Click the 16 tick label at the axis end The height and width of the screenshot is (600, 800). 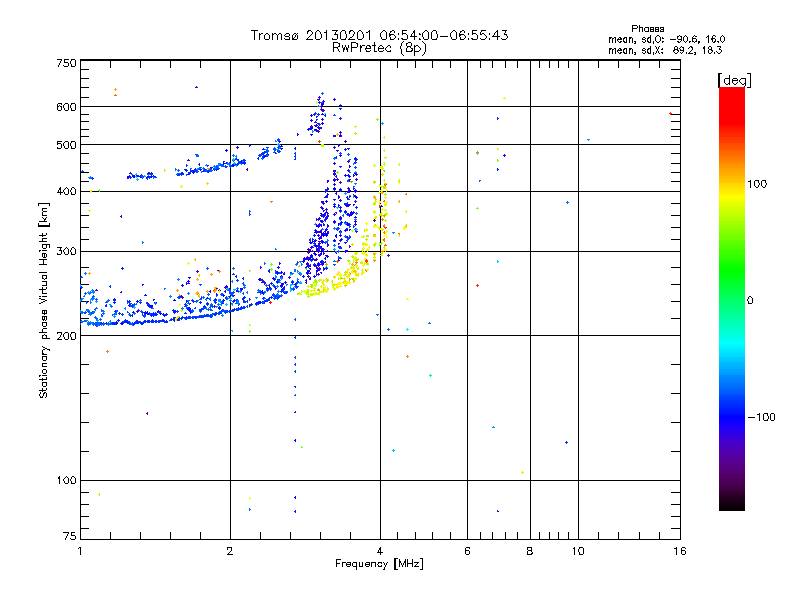point(680,551)
